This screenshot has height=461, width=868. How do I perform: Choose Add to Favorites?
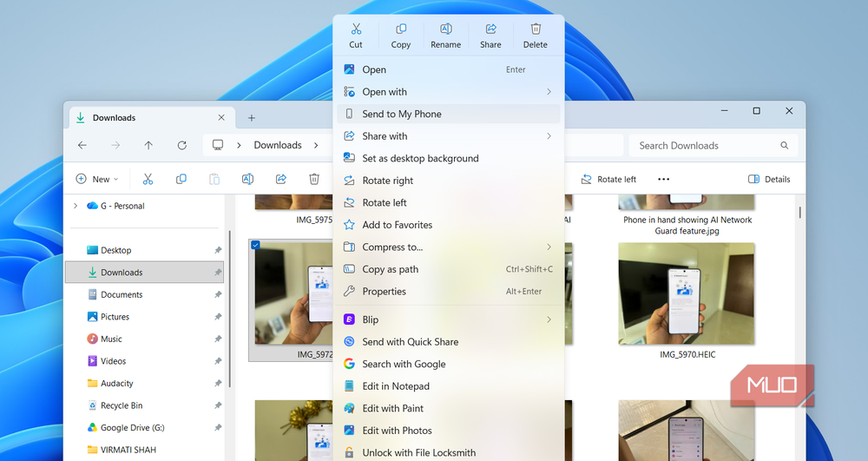449,225
